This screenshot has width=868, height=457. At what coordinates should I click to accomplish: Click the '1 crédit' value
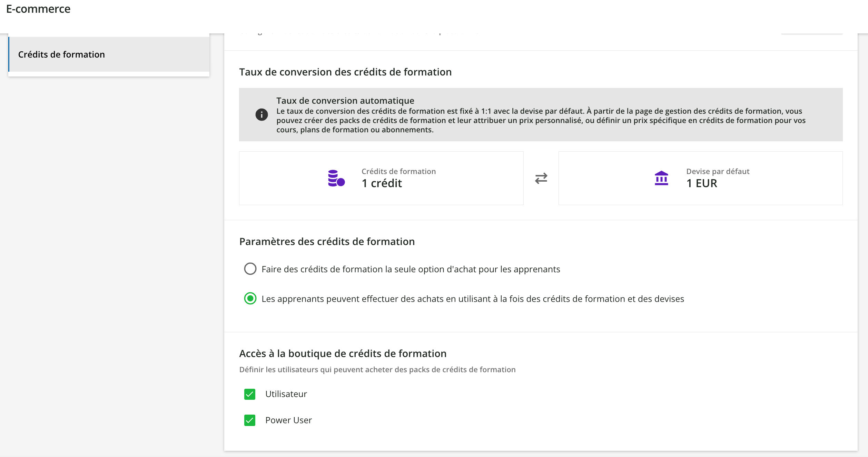click(x=382, y=183)
